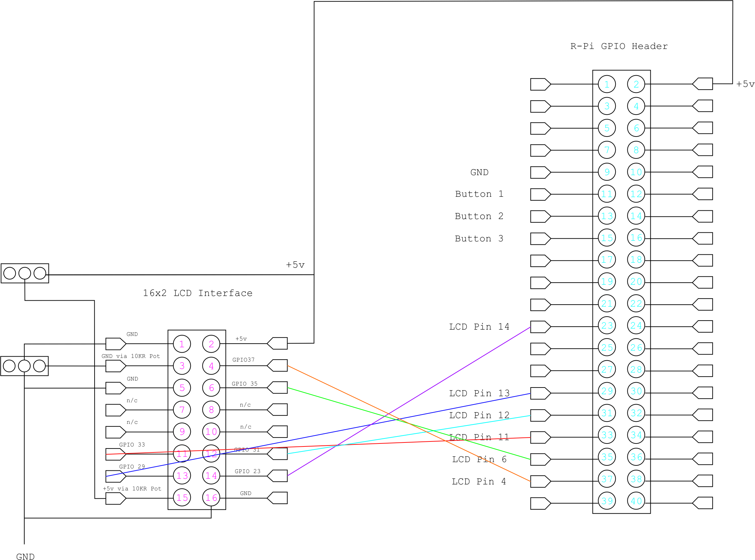Select pin 31 circle on the GPIO header

coord(606,413)
